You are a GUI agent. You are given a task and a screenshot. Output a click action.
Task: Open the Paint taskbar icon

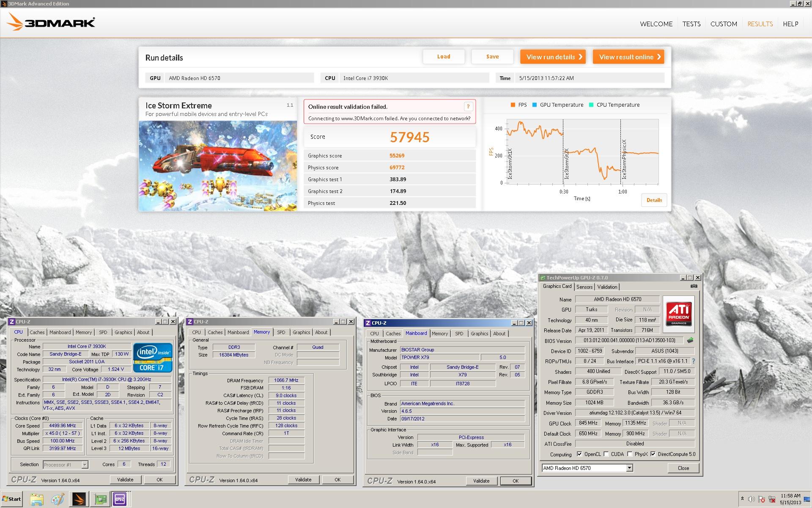58,499
